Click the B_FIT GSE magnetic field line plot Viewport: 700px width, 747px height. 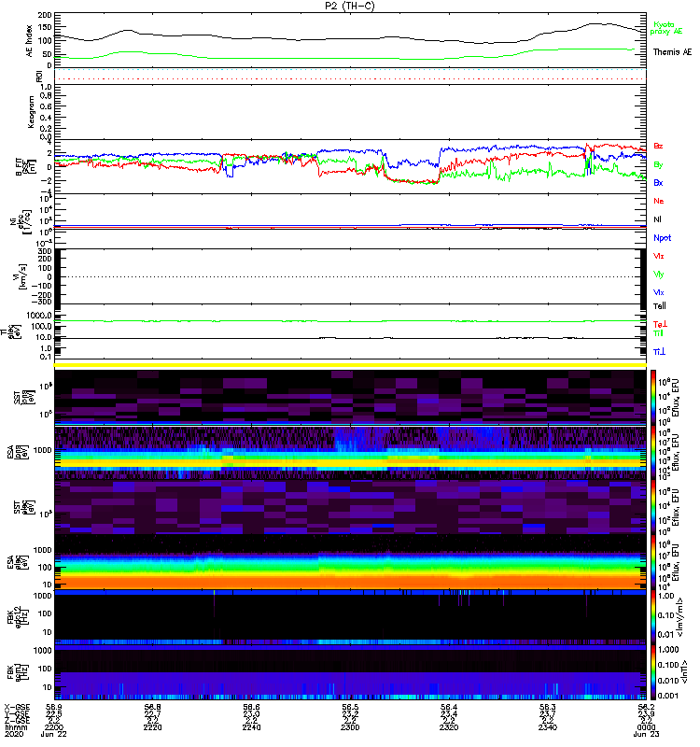350,167
